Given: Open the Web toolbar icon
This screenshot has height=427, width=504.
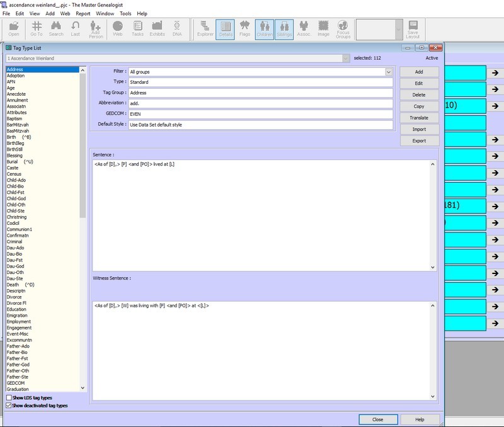Looking at the screenshot, I should tap(118, 29).
